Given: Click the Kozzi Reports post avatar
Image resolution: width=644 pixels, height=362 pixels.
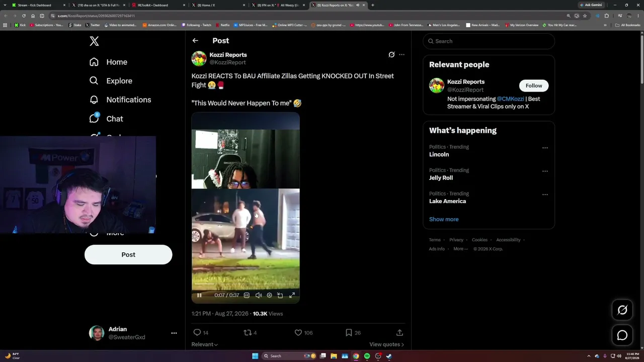Looking at the screenshot, I should pyautogui.click(x=199, y=58).
